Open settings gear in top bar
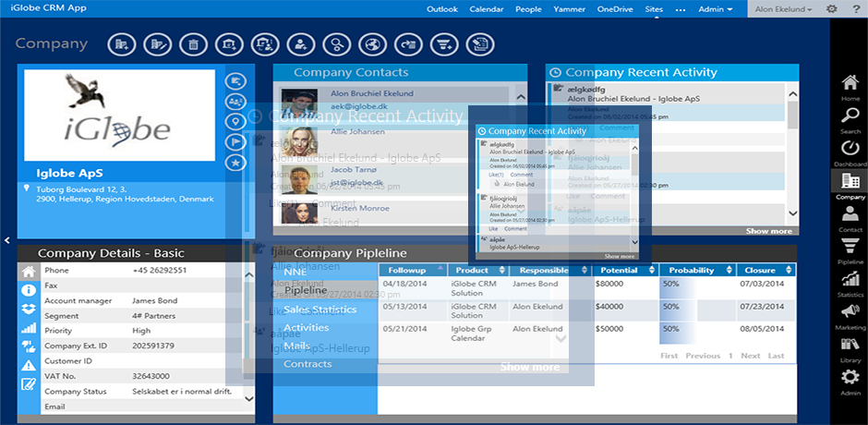 831,9
